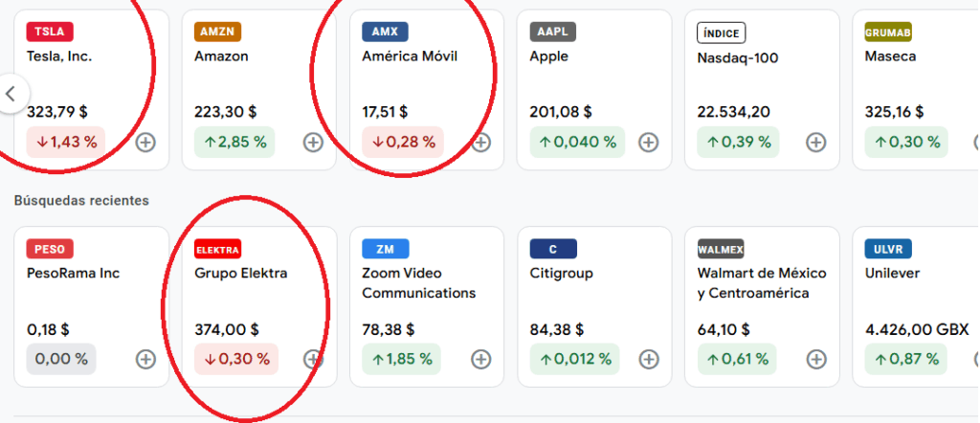The width and height of the screenshot is (980, 423).
Task: Click América Móvil's 0,28 % change chip
Action: (x=402, y=143)
